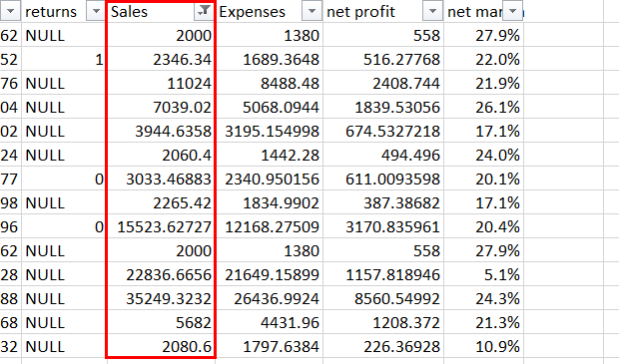The height and width of the screenshot is (364, 619).
Task: Click the Sales cell with 2346.34
Action: 161,60
